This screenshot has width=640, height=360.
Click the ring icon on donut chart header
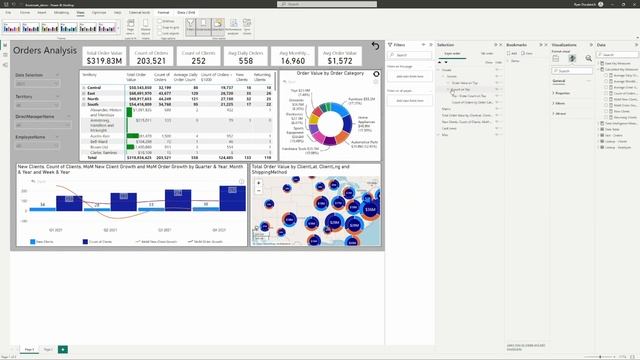click(376, 74)
